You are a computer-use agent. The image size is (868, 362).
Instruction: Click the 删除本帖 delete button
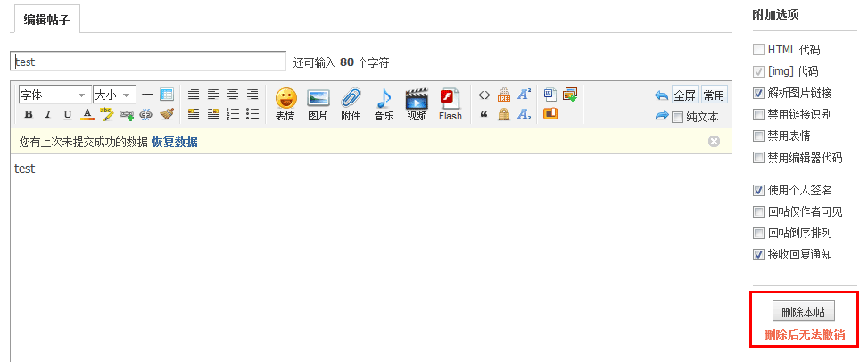(802, 312)
